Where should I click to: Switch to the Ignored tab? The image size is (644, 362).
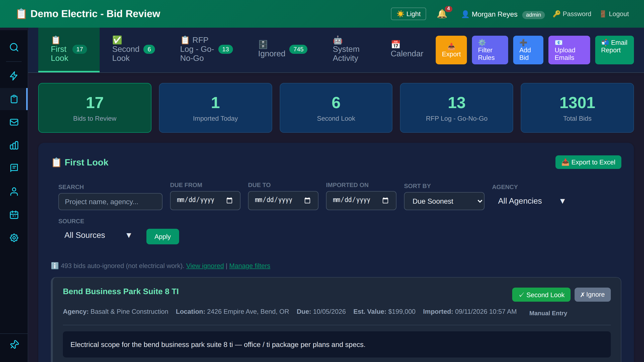(283, 49)
